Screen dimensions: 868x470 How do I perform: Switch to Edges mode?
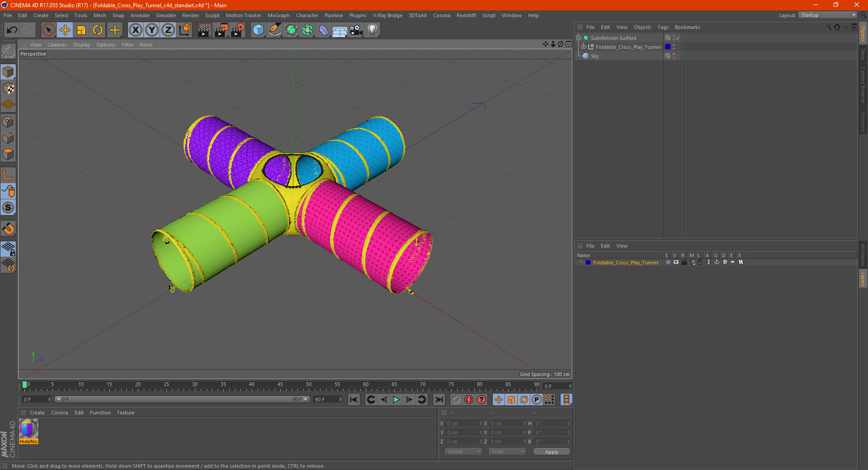(8, 138)
